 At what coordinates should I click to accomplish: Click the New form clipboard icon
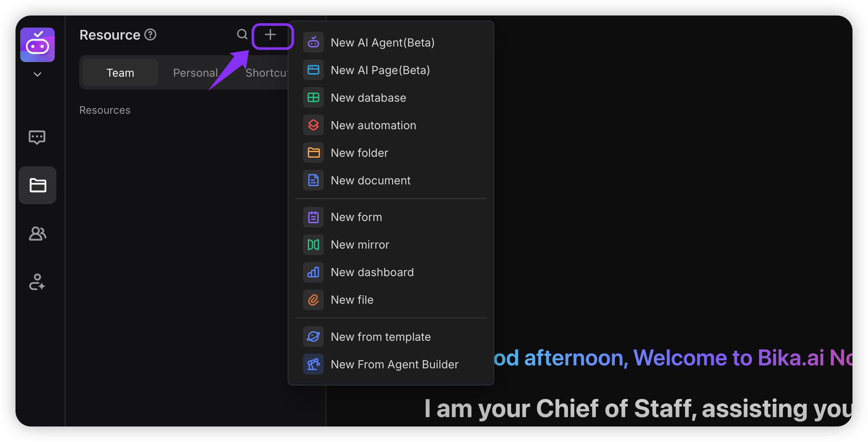[x=313, y=217]
